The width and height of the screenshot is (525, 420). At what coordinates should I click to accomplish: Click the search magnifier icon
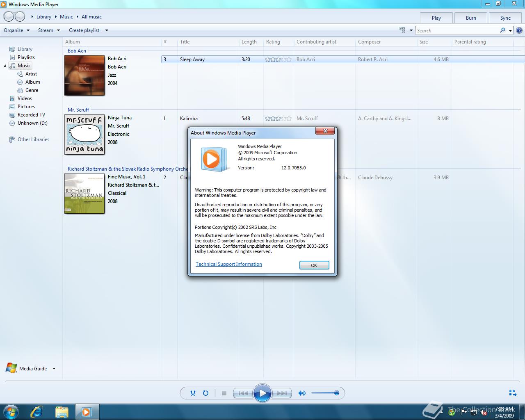502,30
